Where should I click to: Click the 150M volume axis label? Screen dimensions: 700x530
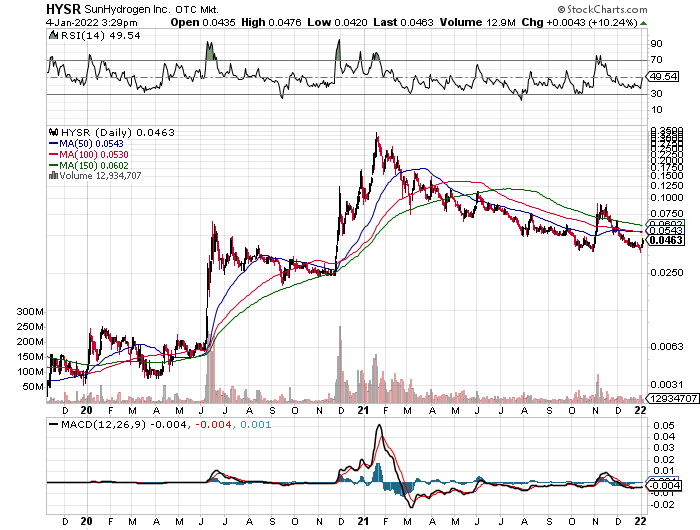(x=30, y=357)
